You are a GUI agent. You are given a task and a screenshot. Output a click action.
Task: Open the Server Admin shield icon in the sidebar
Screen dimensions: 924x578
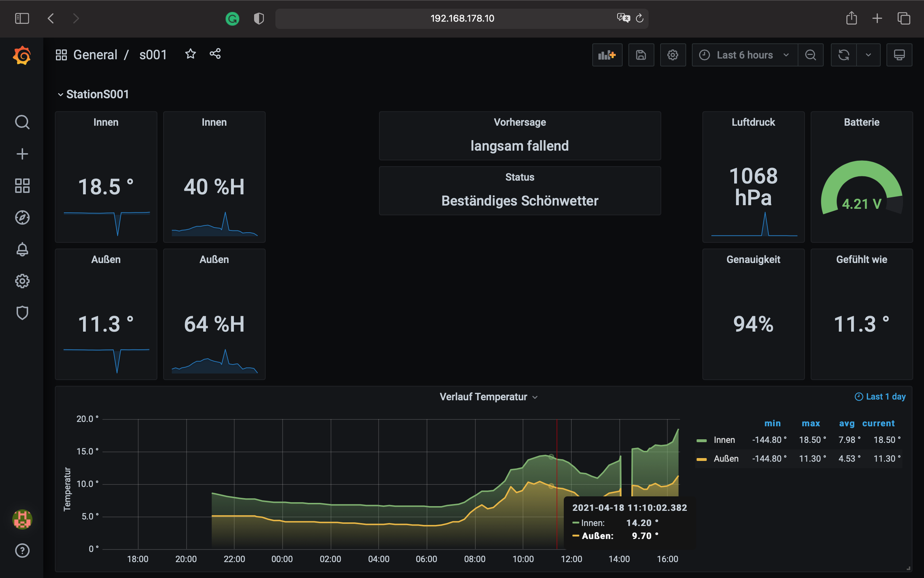tap(22, 313)
